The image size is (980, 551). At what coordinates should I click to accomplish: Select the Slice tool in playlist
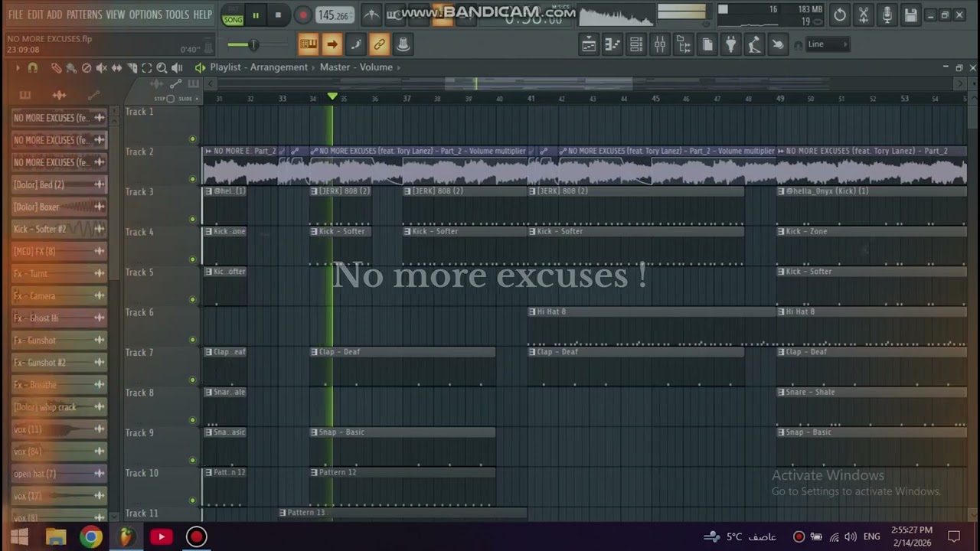click(x=132, y=68)
